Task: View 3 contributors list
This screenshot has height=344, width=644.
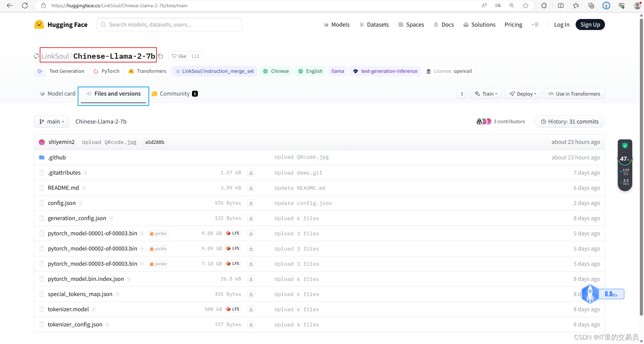Action: click(x=501, y=121)
